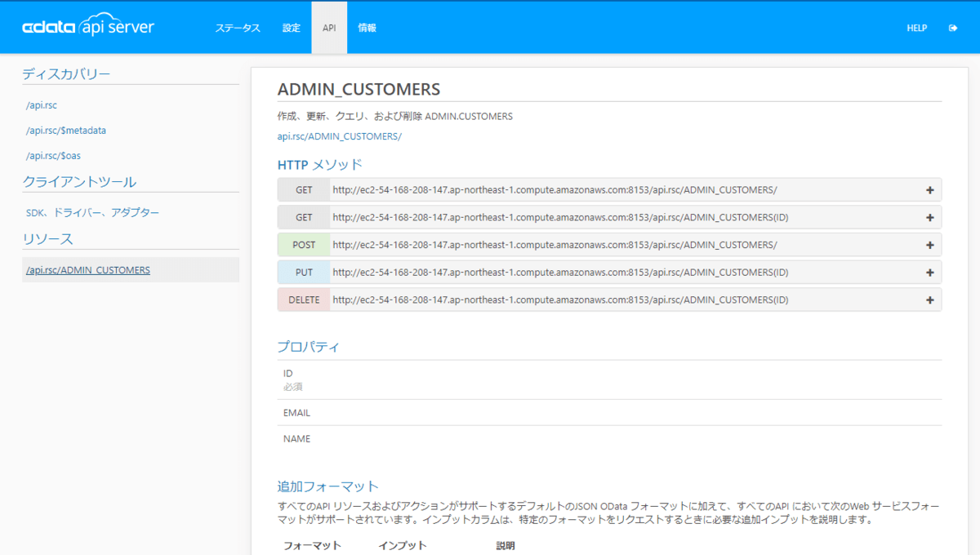980x555 pixels.
Task: Switch to the 情報 tab
Action: pyautogui.click(x=367, y=28)
